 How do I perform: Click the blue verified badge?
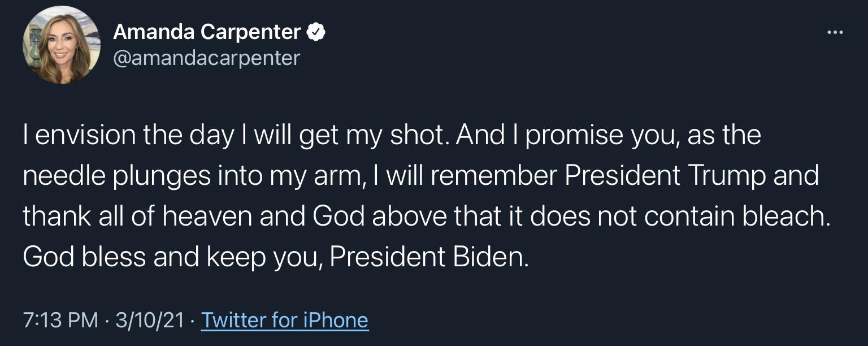pyautogui.click(x=315, y=32)
